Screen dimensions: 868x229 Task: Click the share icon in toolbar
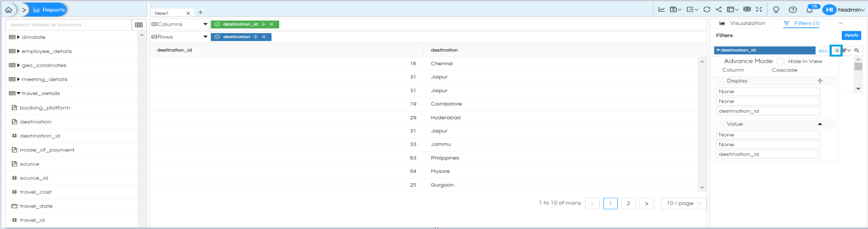(x=719, y=10)
